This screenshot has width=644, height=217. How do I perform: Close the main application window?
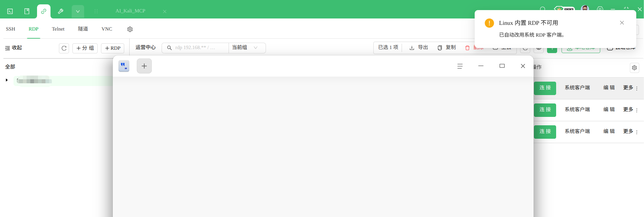(x=640, y=9)
